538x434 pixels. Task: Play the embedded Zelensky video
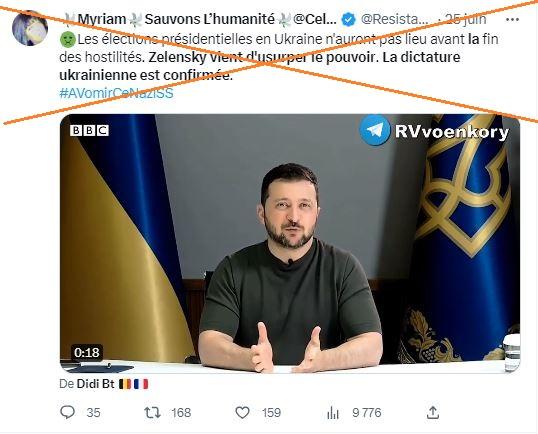coord(290,243)
